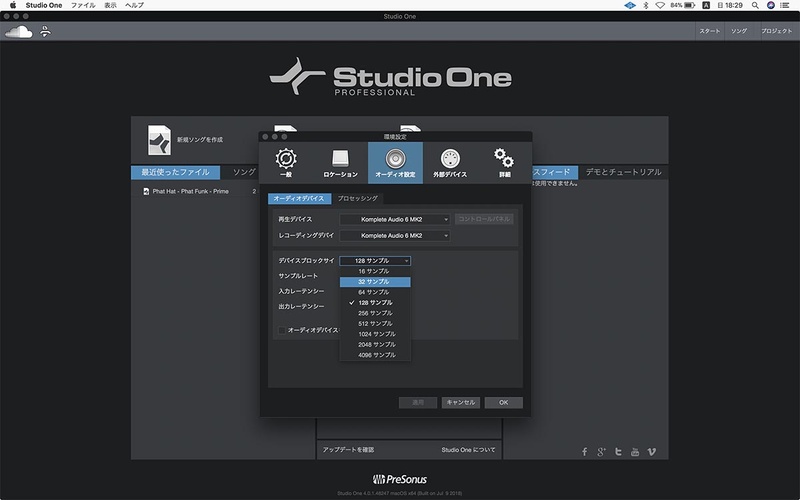Expand the レコーディングデバイス device dropdown
This screenshot has width=800, height=500.
[x=394, y=236]
